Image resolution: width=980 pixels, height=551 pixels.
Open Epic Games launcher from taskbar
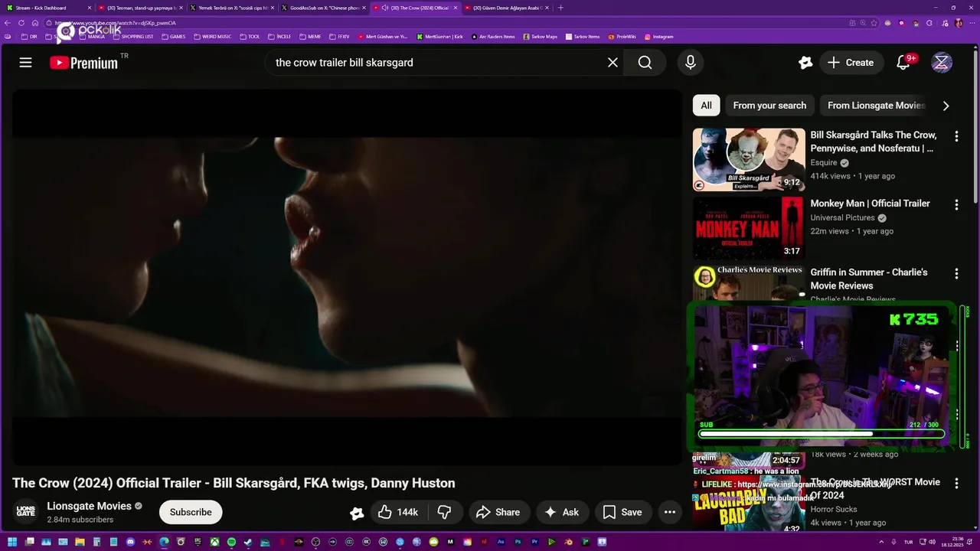198,542
